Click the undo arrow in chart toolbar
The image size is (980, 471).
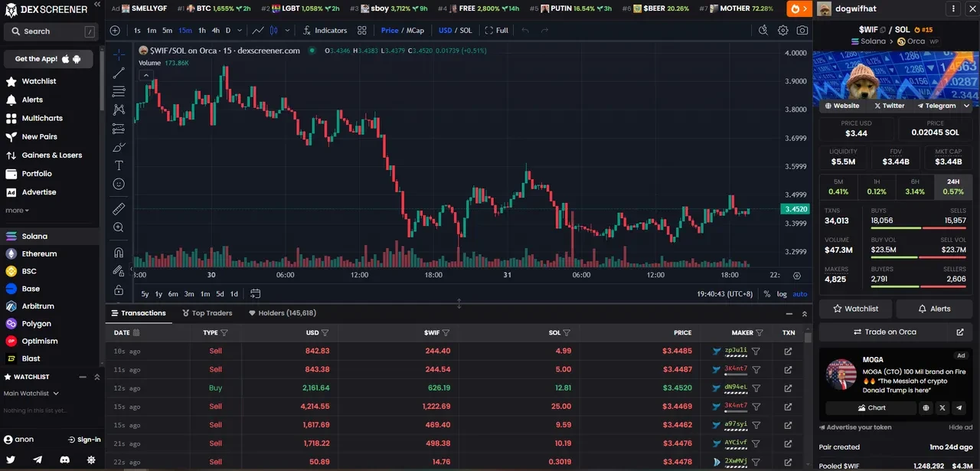pos(525,31)
